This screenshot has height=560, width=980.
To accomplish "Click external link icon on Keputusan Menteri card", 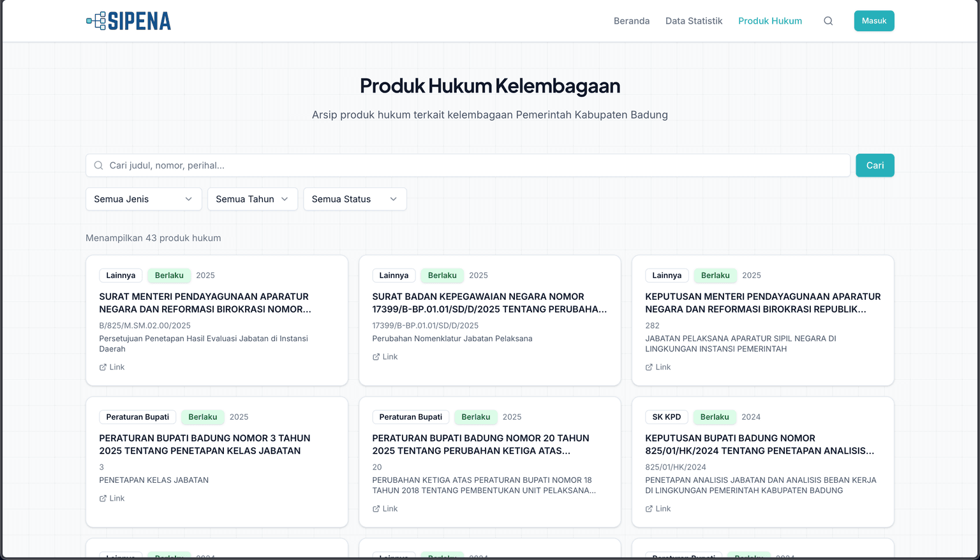I will click(650, 367).
